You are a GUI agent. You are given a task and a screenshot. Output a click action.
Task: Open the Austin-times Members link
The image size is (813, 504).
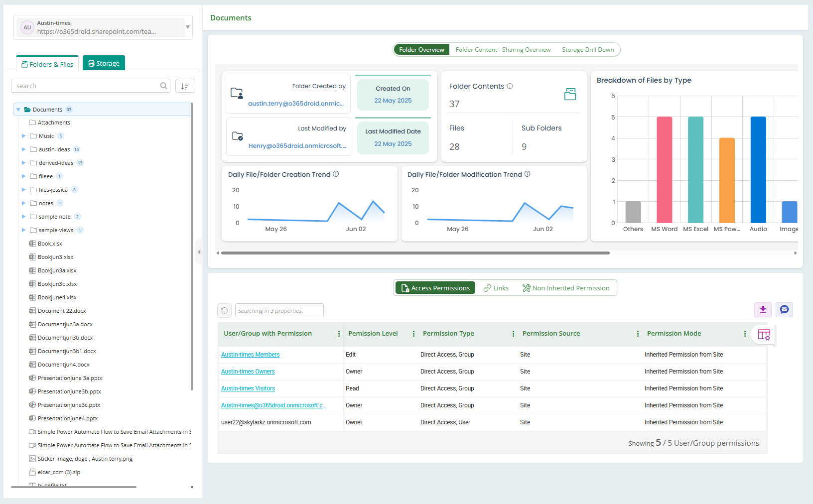(250, 354)
